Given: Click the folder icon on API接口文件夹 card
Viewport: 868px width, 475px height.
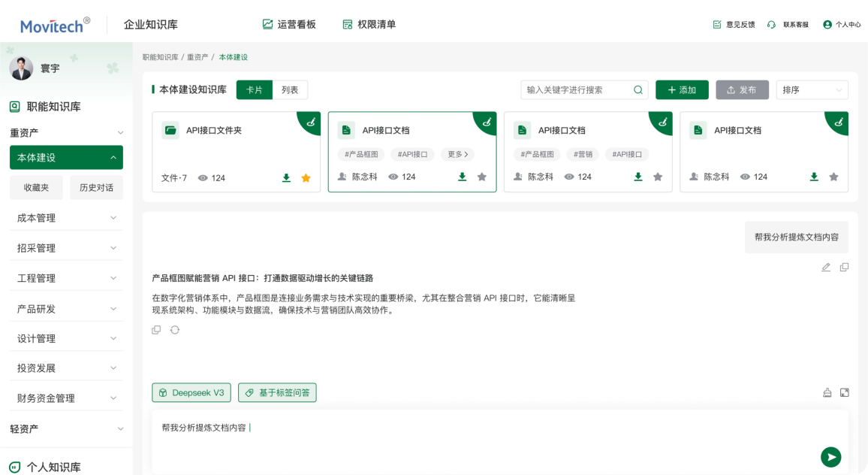Looking at the screenshot, I should pos(170,130).
